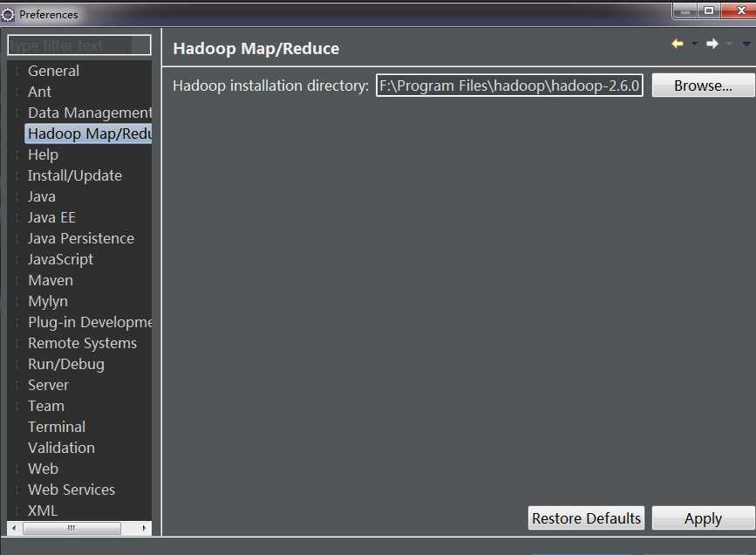Select Maven preferences

(x=51, y=280)
